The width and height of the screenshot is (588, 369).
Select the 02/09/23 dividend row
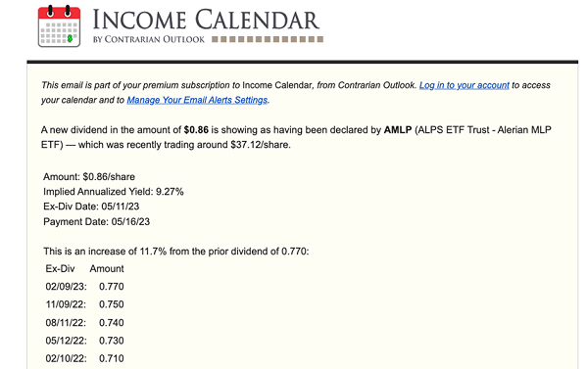[84, 287]
